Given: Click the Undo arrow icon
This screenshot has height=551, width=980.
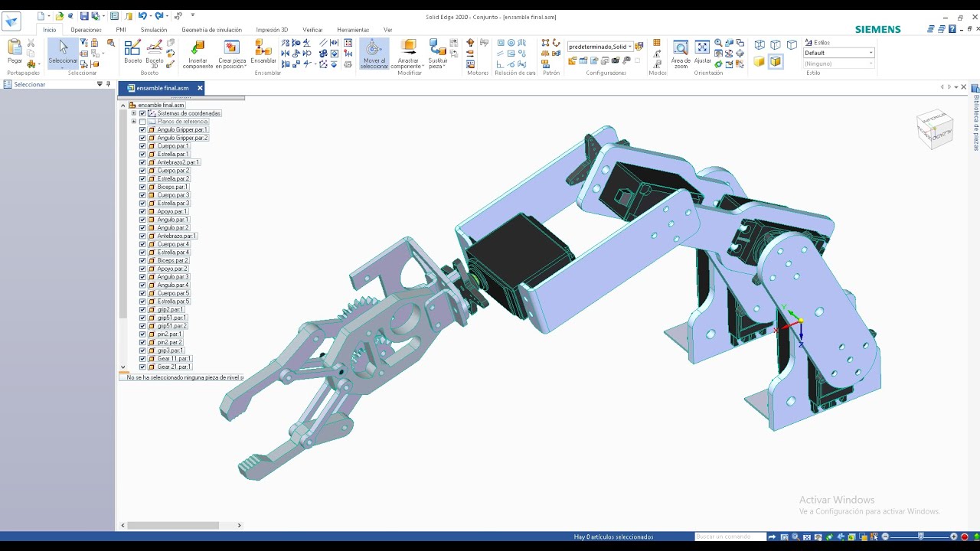Looking at the screenshot, I should click(142, 16).
